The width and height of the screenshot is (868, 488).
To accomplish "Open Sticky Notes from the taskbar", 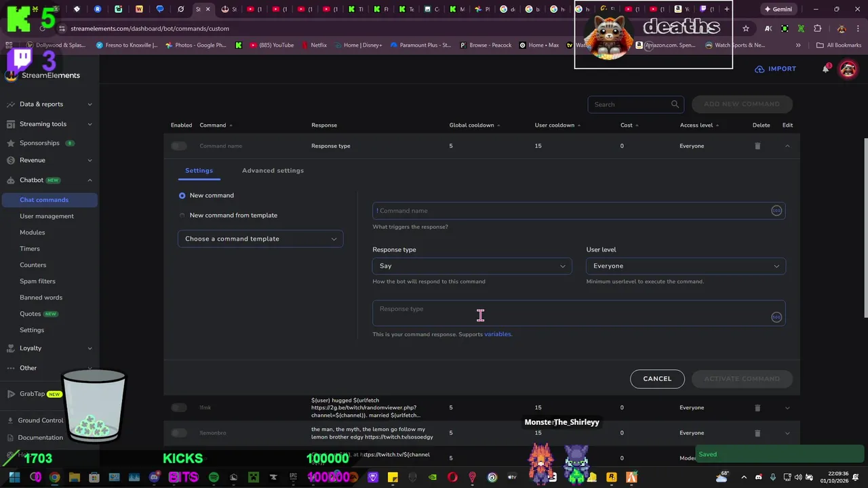I will pyautogui.click(x=393, y=477).
